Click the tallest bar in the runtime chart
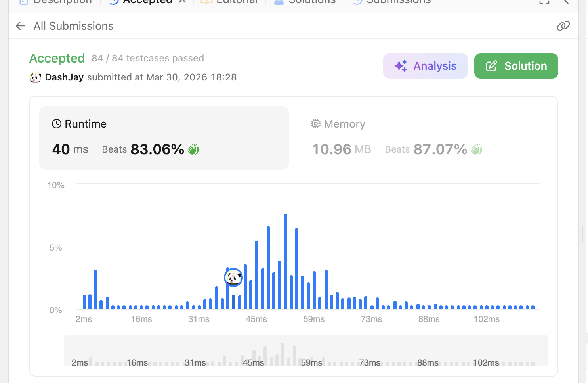Viewport: 588px width, 383px height. [285, 262]
